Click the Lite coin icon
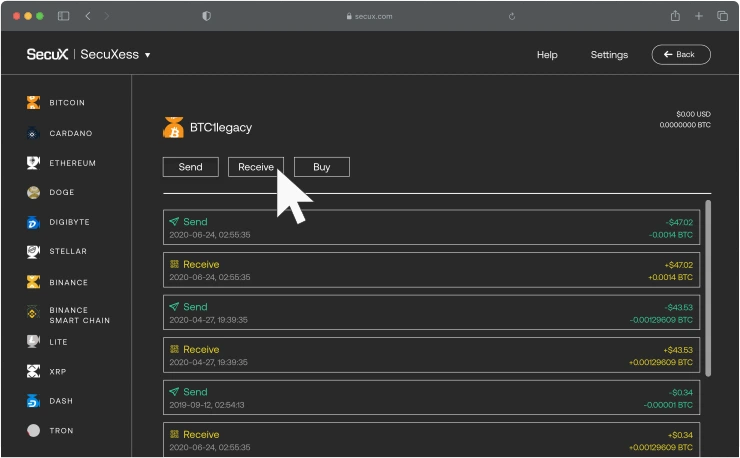Screen dimensions: 740x458 [x=33, y=341]
